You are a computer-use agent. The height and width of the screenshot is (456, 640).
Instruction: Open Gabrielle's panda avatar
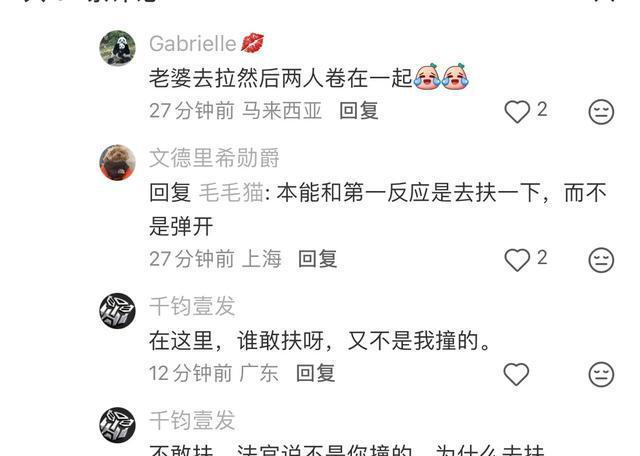[118, 48]
